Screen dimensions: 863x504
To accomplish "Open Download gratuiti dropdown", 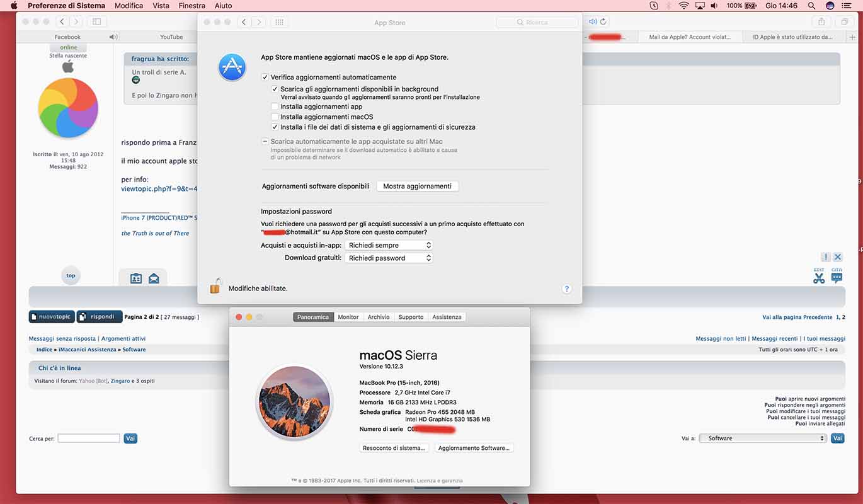I will 389,258.
